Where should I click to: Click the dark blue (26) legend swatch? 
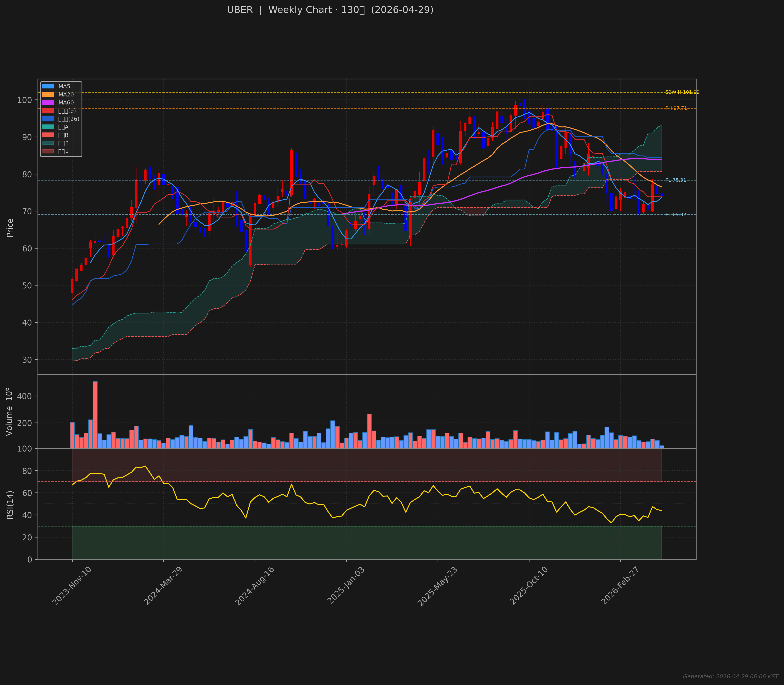[x=48, y=119]
